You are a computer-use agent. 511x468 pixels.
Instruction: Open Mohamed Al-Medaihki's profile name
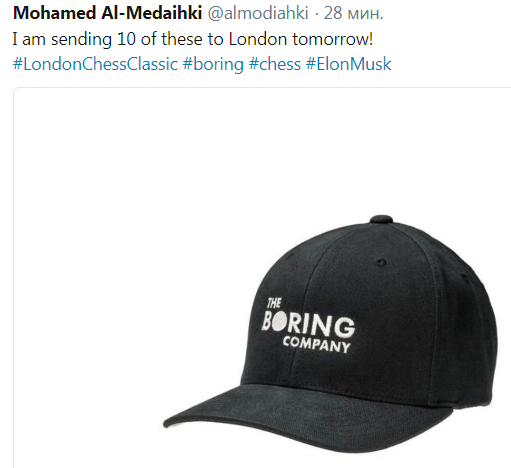[107, 13]
